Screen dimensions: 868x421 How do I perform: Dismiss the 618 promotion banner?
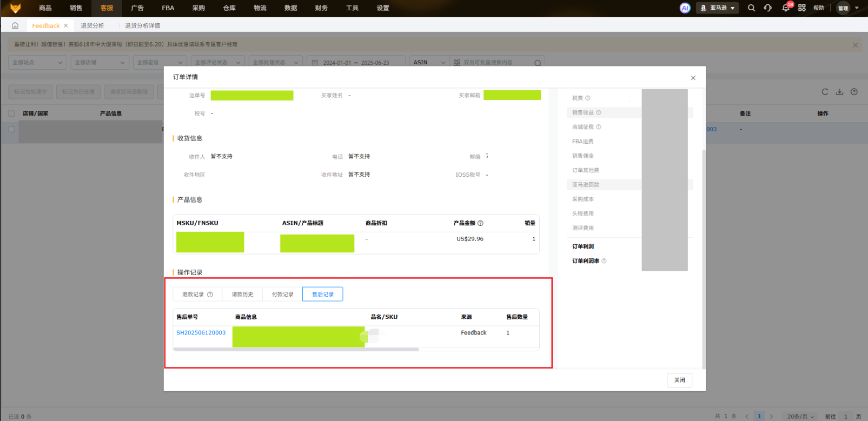(855, 45)
